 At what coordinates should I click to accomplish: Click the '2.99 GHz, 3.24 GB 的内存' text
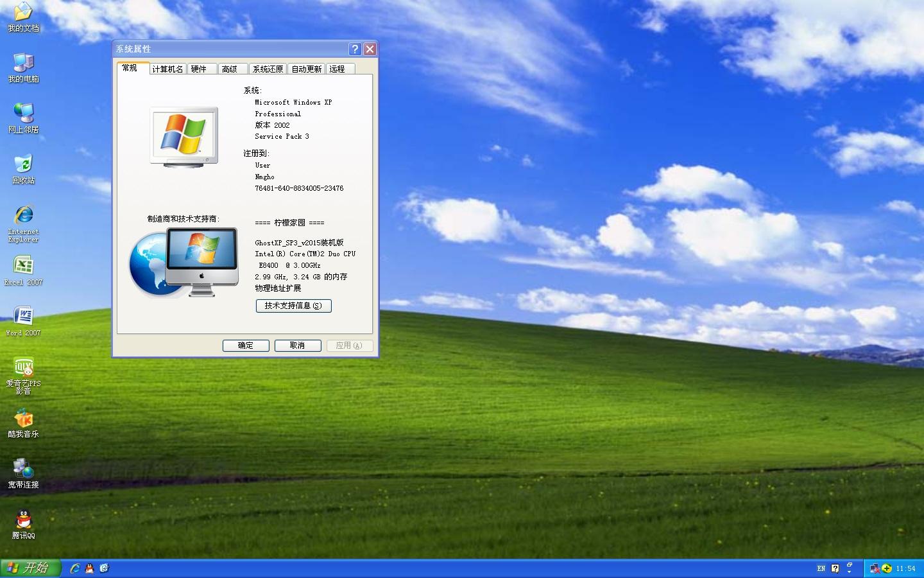coord(301,277)
